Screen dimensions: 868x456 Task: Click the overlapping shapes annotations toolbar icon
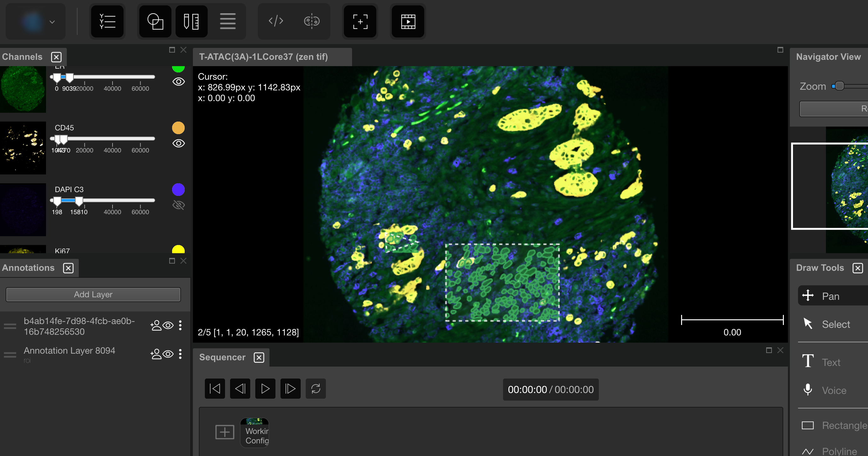(x=155, y=21)
